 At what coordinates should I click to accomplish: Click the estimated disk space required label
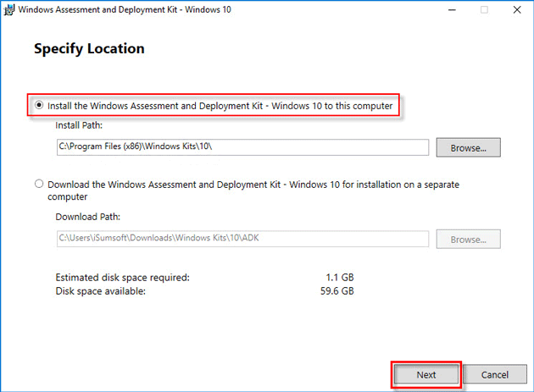(x=122, y=278)
